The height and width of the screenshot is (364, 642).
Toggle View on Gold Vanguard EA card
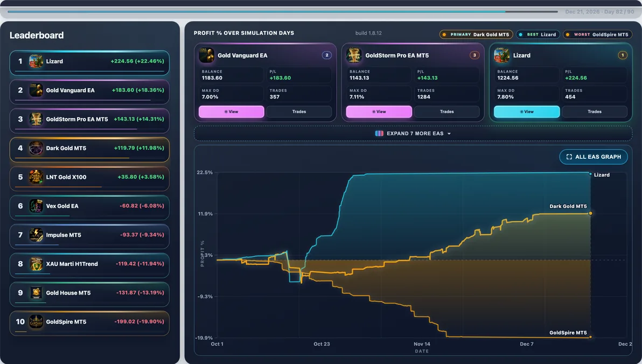pyautogui.click(x=232, y=112)
